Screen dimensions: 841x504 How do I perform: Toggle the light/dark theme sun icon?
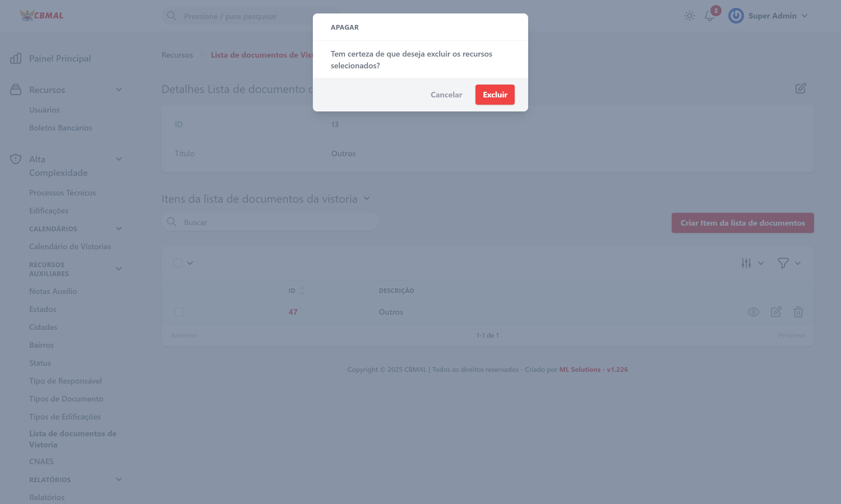[689, 16]
